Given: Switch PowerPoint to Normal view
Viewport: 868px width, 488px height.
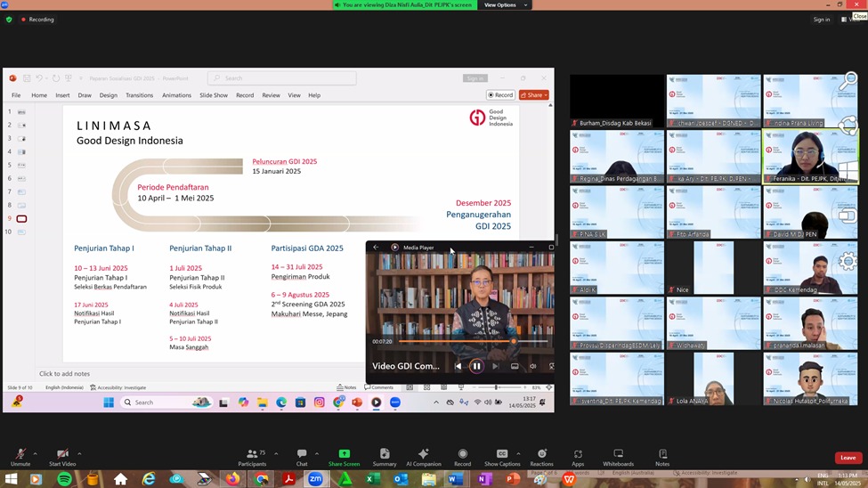Looking at the screenshot, I should pos(410,387).
